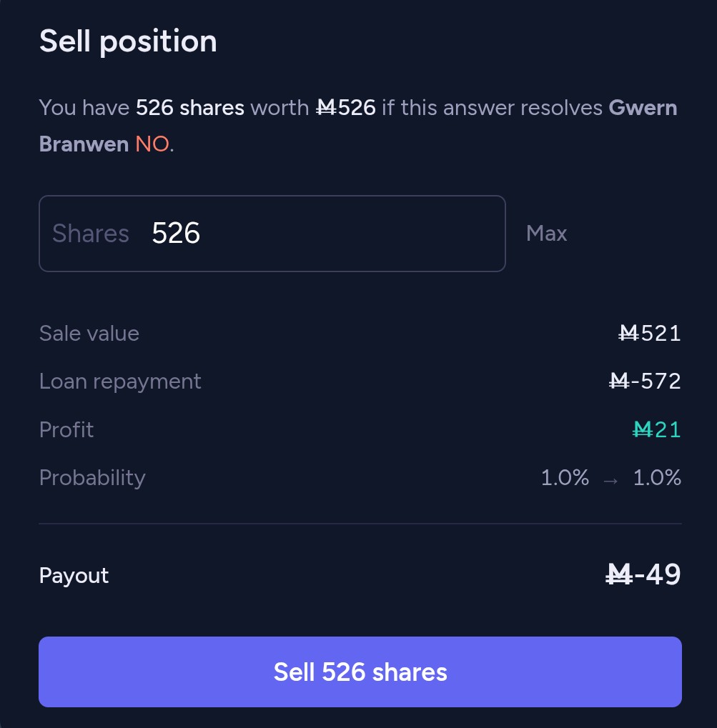
Task: Click the mana symbol in the shares description
Action: pyautogui.click(x=326, y=108)
